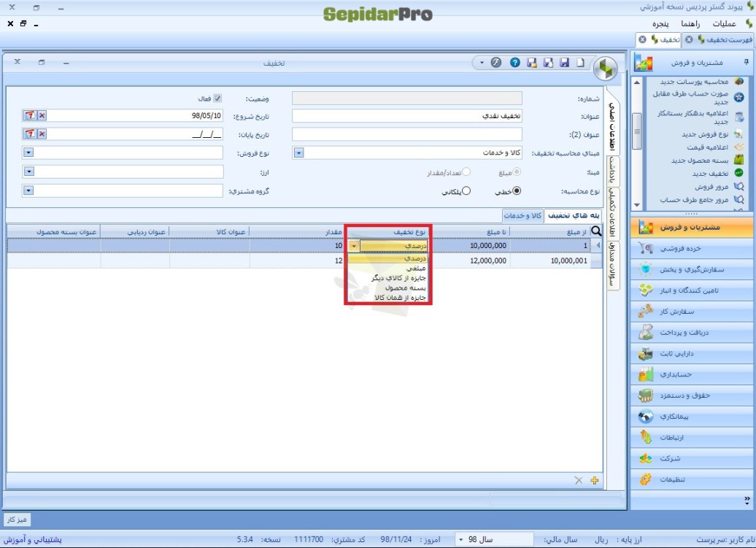
Task: Close the تخفیف document tab
Action: coord(642,39)
